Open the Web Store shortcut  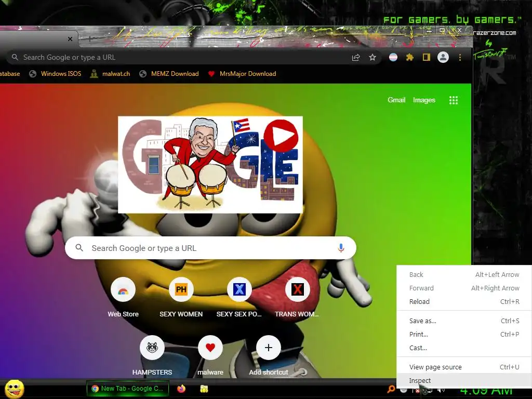(123, 289)
